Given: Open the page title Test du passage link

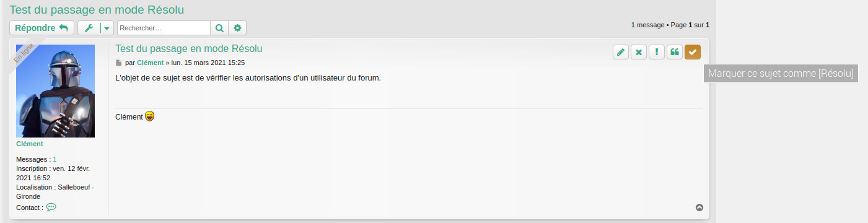Looking at the screenshot, I should point(97,9).
